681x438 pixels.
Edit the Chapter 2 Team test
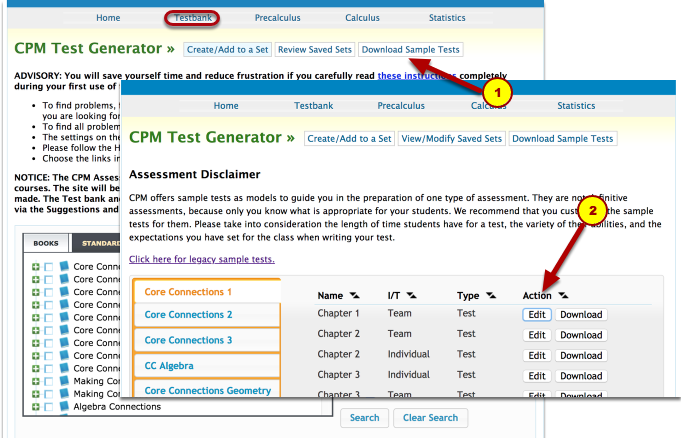(537, 335)
